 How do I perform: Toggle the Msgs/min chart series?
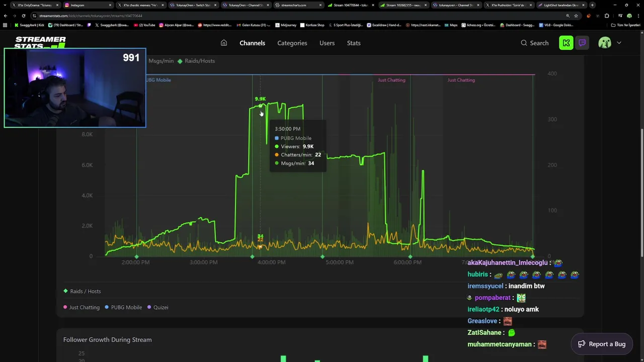(x=161, y=61)
